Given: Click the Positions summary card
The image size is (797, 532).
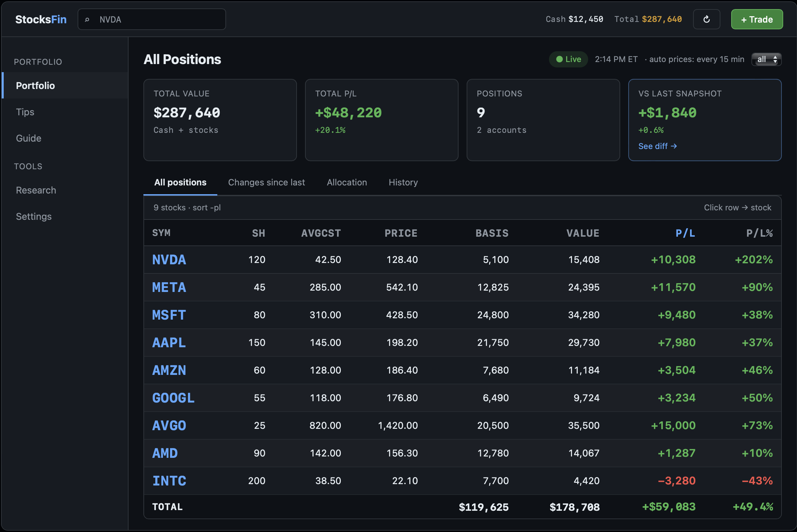Looking at the screenshot, I should pos(543,120).
